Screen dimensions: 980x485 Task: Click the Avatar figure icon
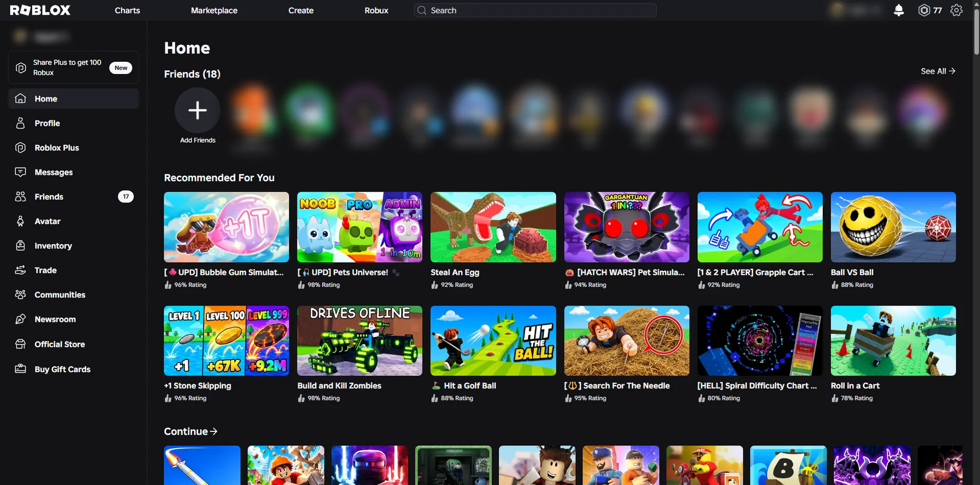pos(20,221)
